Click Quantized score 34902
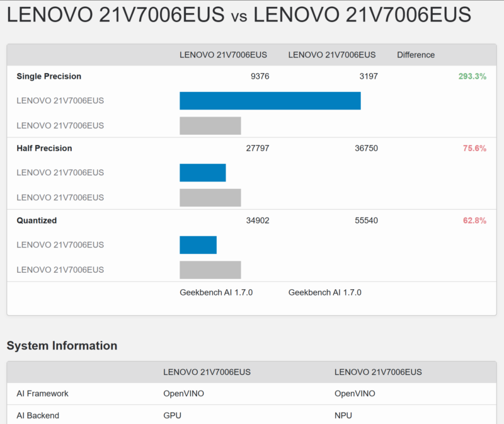Image resolution: width=504 pixels, height=424 pixels. click(x=258, y=221)
